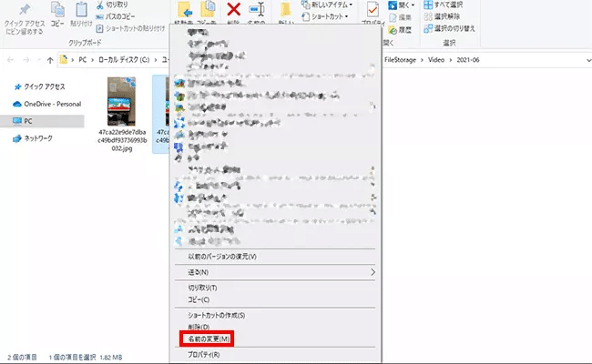The width and height of the screenshot is (592, 364).
Task: Click the ribbon 貼り付け clipboard icon
Action: pos(81,10)
